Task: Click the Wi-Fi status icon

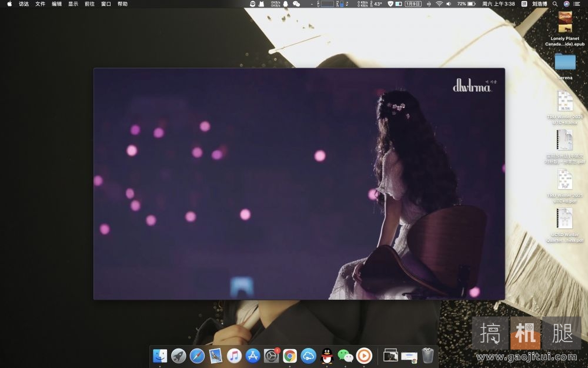Action: tap(439, 4)
